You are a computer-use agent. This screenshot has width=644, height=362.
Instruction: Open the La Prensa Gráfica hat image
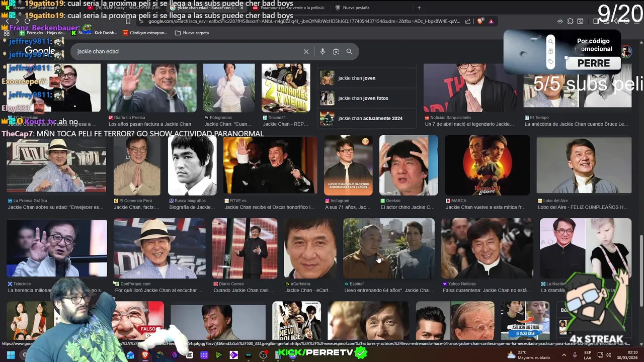pyautogui.click(x=56, y=165)
